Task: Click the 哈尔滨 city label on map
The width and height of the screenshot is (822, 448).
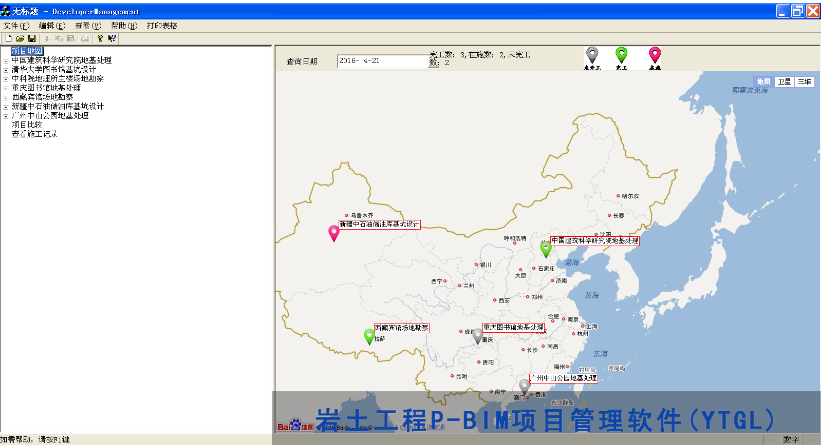Action: coord(630,196)
